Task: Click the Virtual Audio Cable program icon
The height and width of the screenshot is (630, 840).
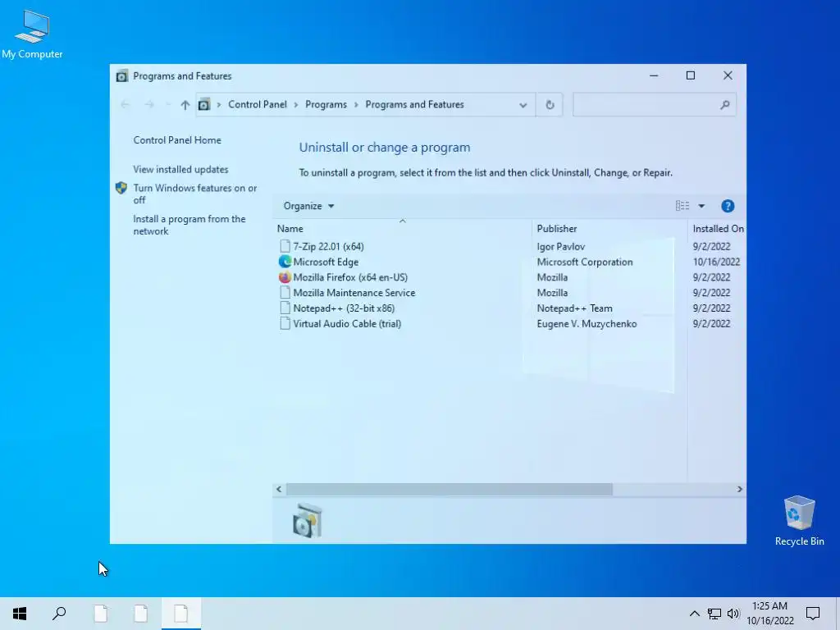Action: tap(285, 324)
